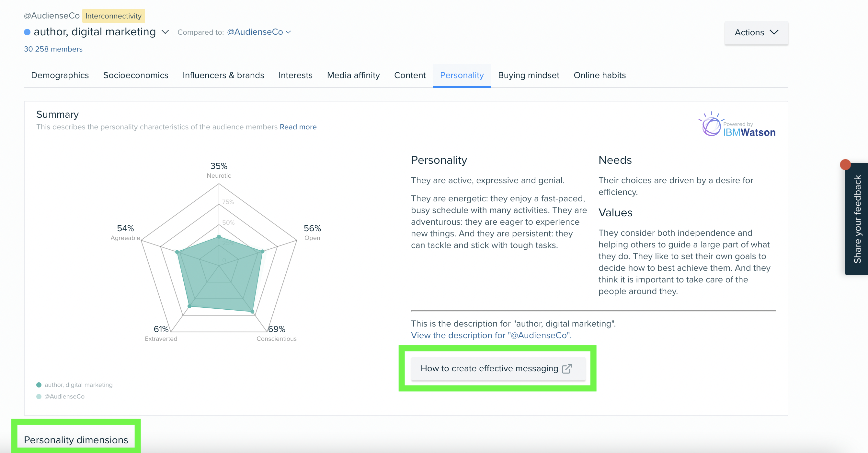
Task: Switch to the Demographics tab
Action: (60, 75)
